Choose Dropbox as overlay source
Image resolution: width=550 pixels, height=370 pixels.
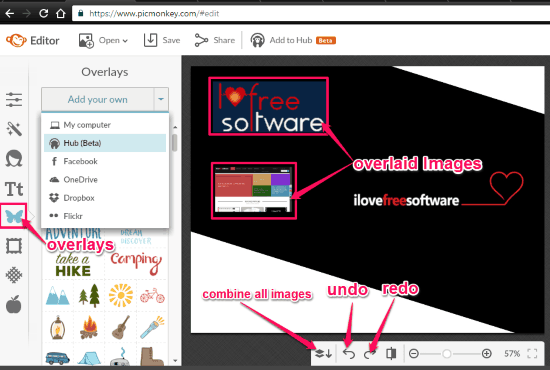(105, 198)
